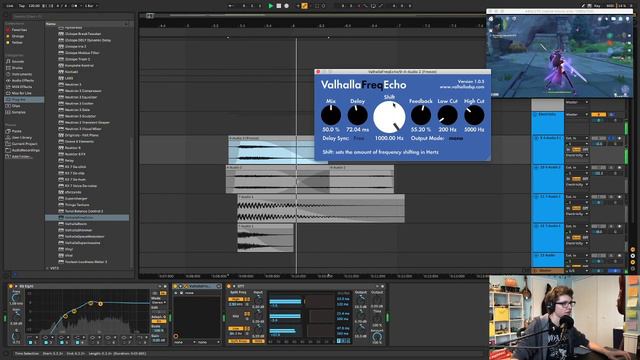Start playback with the Play button
The width and height of the screenshot is (640, 360).
[270, 6]
